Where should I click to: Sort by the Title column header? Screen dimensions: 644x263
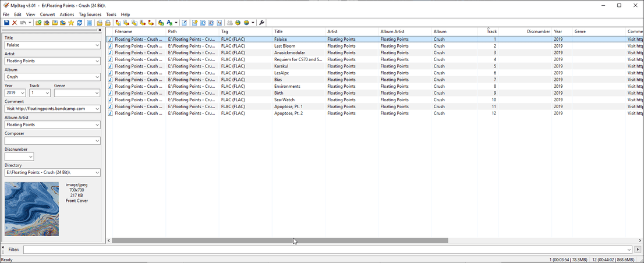click(298, 31)
